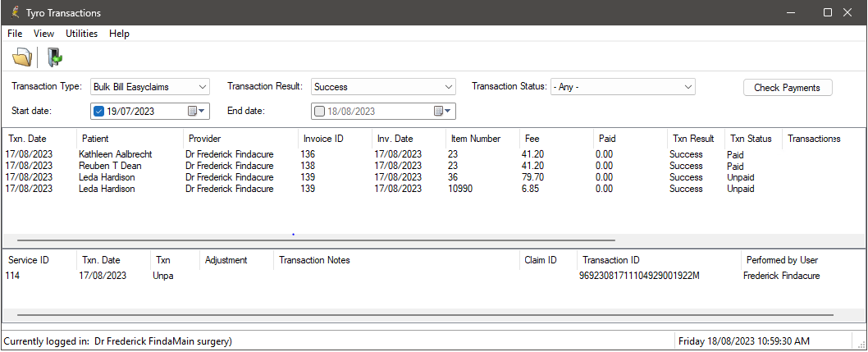Open the End date calendar picker

pyautogui.click(x=443, y=111)
